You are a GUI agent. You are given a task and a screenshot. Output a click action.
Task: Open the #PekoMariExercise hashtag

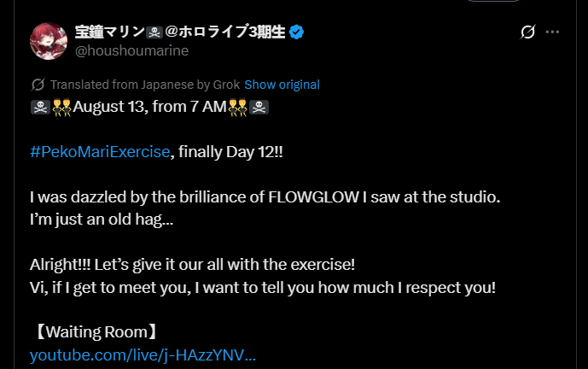(100, 152)
